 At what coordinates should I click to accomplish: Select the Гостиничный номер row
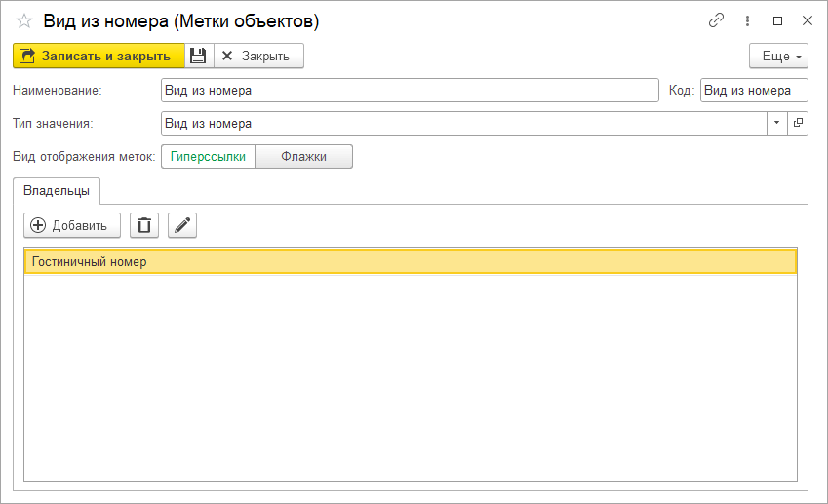click(410, 261)
